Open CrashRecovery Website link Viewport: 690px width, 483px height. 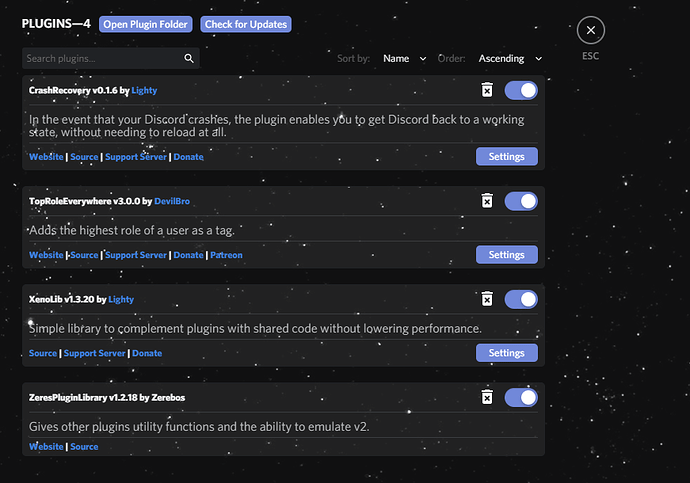coord(46,157)
